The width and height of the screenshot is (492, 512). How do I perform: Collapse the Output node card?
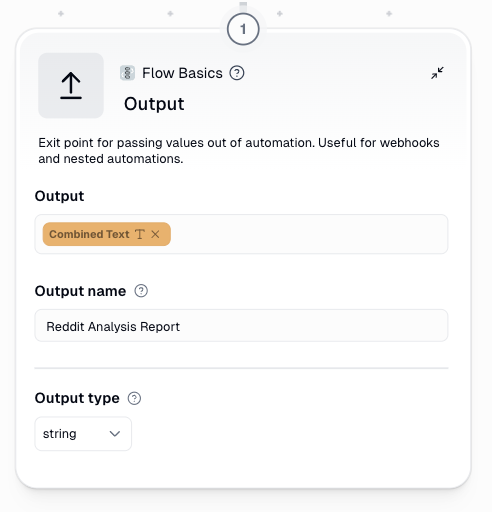437,73
